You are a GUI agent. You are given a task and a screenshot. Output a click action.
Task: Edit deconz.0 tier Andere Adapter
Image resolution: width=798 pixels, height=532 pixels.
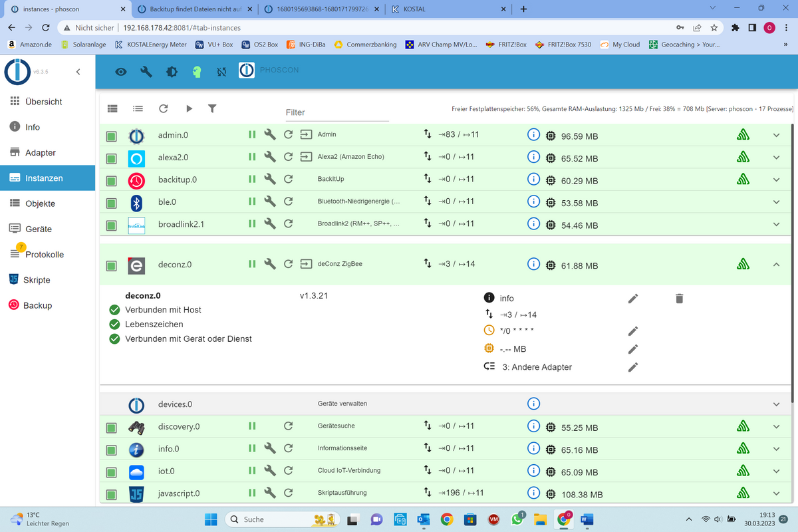pos(633,366)
